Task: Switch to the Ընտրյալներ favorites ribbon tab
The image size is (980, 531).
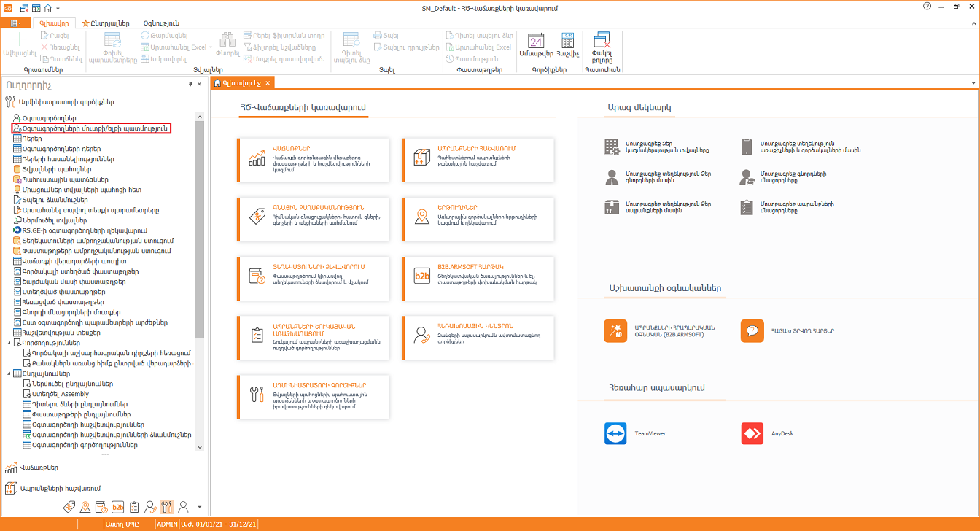Action: point(106,23)
